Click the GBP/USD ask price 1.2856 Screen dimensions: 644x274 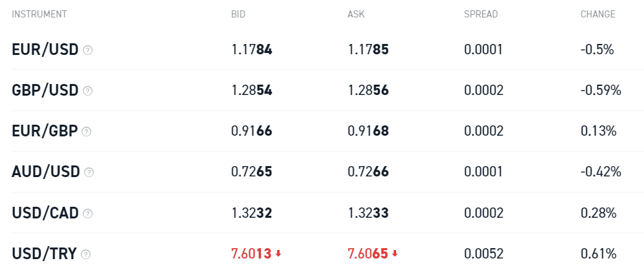[x=368, y=90]
